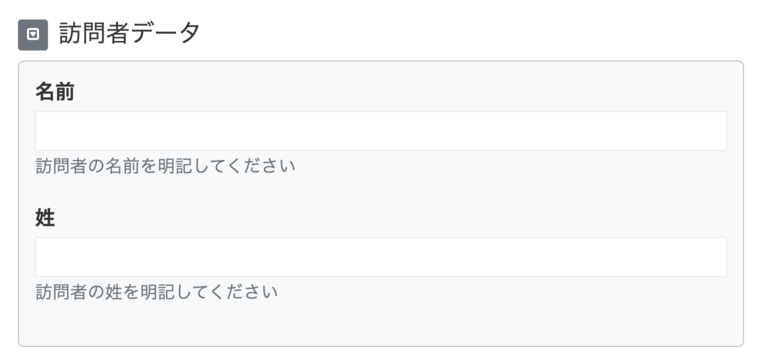Click the help text 訪問者の名前を明記してください
This screenshot has height=363, width=766.
coord(166,166)
